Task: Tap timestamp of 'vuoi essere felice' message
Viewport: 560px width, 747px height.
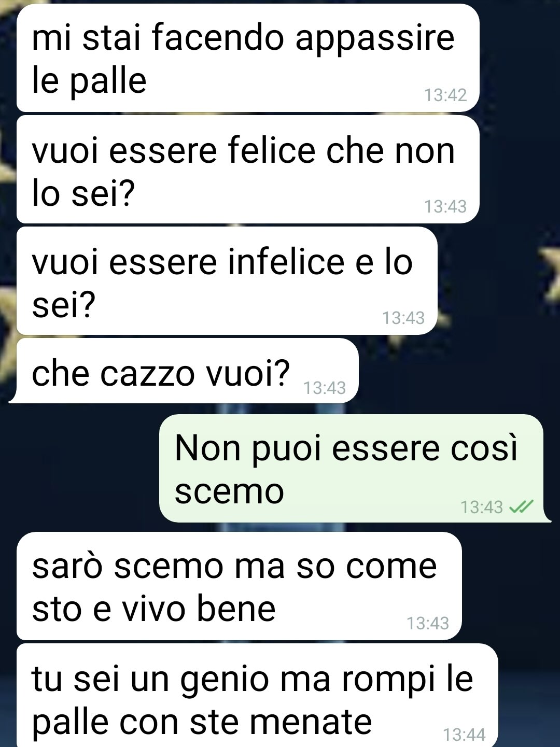Action: [x=445, y=206]
